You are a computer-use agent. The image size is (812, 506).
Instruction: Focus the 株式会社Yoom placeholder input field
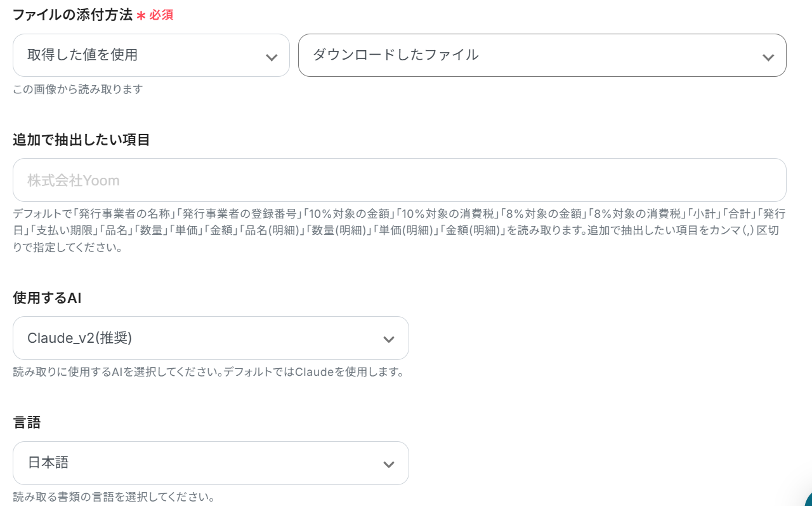click(399, 180)
